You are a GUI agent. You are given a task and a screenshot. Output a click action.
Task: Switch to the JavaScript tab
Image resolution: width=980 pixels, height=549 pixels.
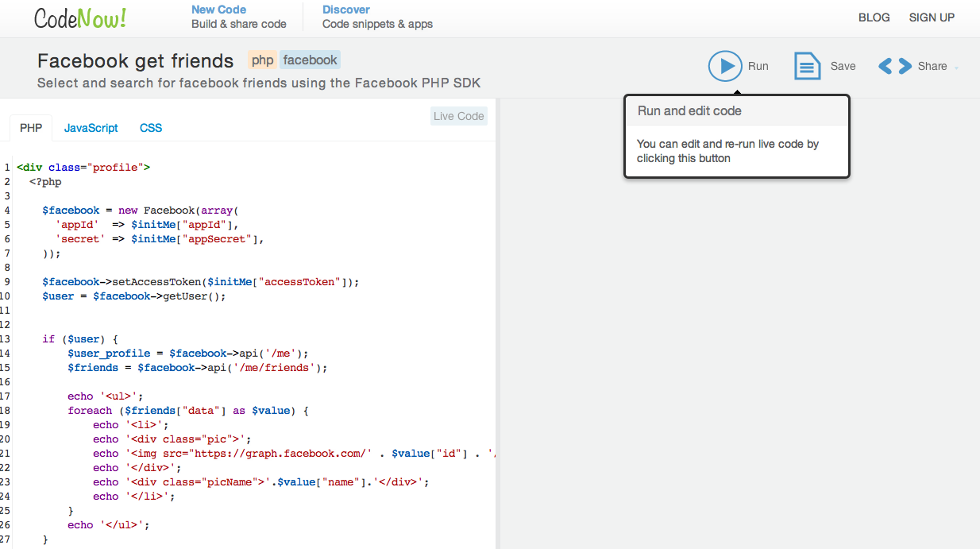coord(91,128)
